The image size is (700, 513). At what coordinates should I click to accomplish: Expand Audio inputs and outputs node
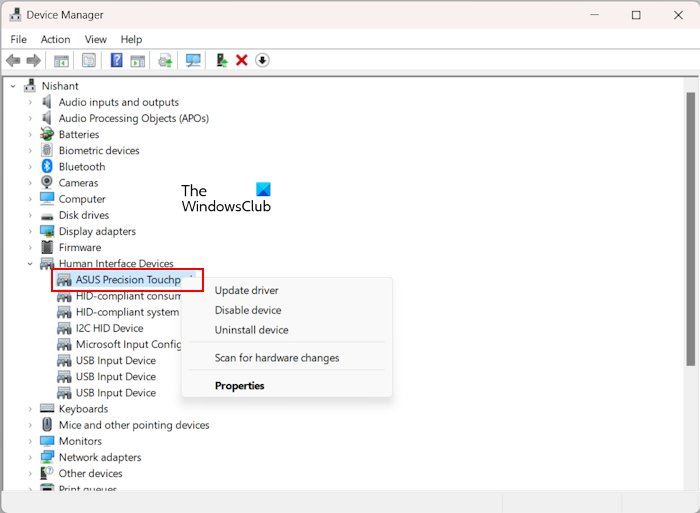pyautogui.click(x=30, y=102)
